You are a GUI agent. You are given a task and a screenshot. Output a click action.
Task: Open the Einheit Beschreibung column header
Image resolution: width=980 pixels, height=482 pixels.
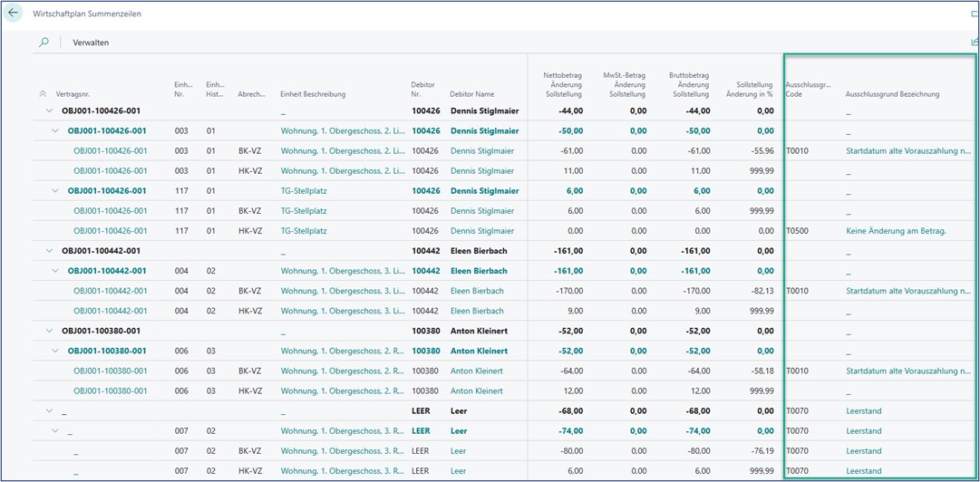click(x=313, y=94)
